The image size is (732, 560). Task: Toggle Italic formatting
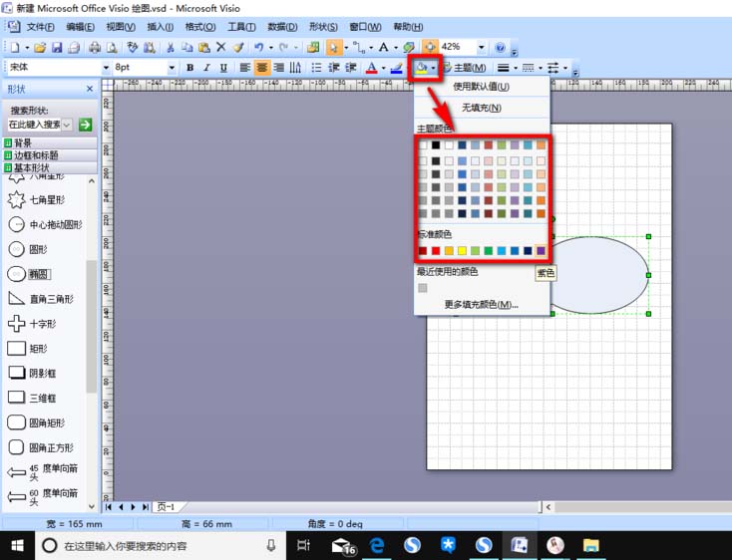(206, 68)
